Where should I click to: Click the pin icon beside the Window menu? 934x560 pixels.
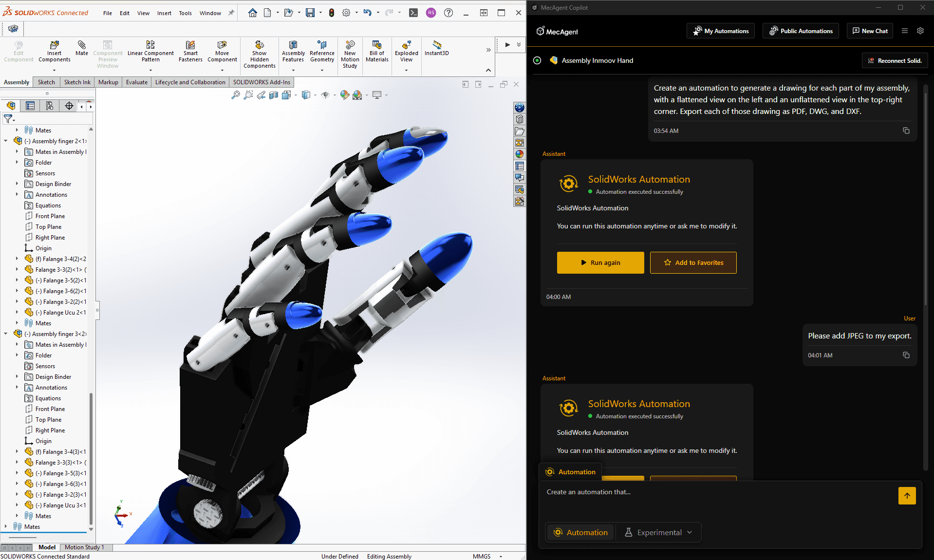coord(231,13)
